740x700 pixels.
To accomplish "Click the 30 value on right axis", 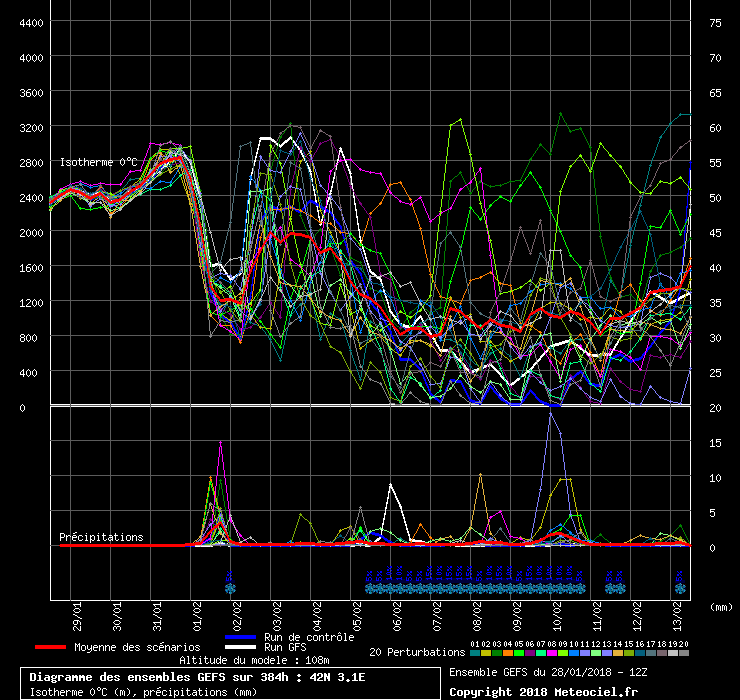I will click(x=715, y=338).
